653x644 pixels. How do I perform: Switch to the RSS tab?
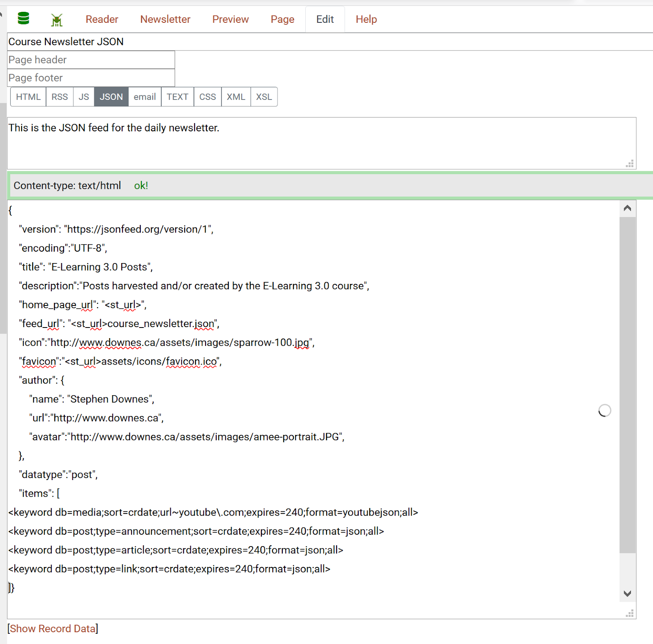point(60,97)
